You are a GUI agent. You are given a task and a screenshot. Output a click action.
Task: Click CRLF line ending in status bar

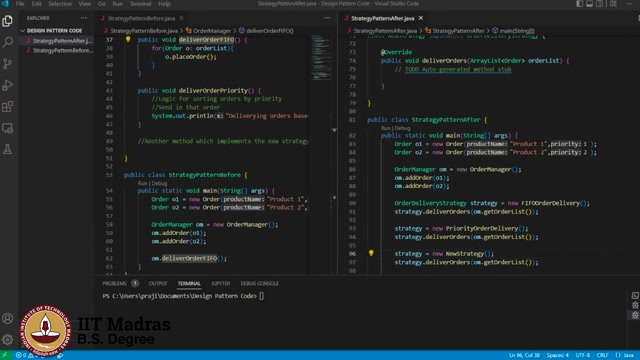pyautogui.click(x=602, y=355)
